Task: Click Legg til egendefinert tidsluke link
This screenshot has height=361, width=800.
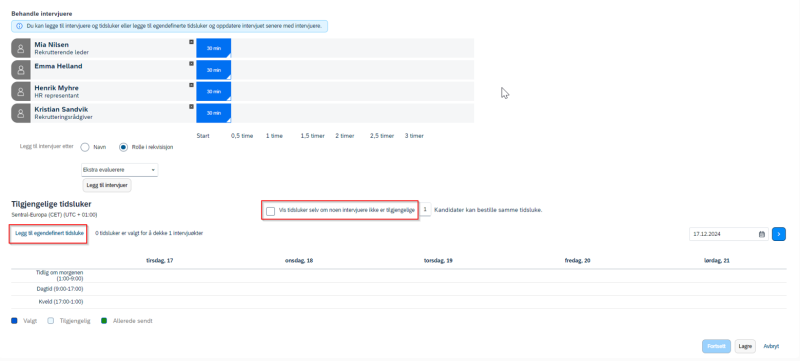Action: click(49, 233)
